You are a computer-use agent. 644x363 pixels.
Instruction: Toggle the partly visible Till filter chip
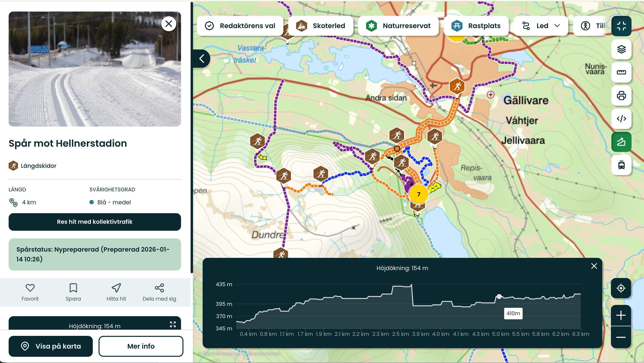click(591, 26)
